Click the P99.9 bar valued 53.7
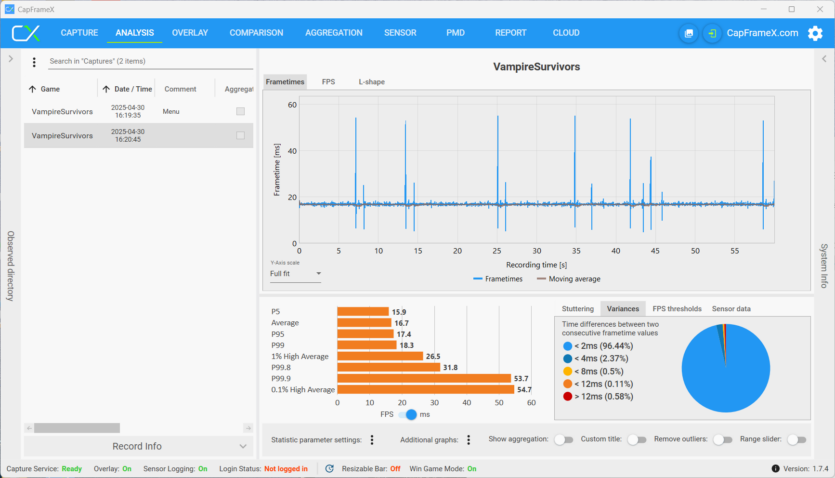Viewport: 835px width, 478px height. [x=424, y=378]
